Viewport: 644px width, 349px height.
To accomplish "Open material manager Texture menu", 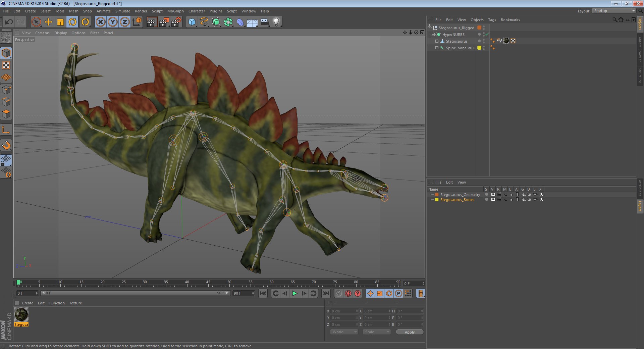I will (x=75, y=303).
